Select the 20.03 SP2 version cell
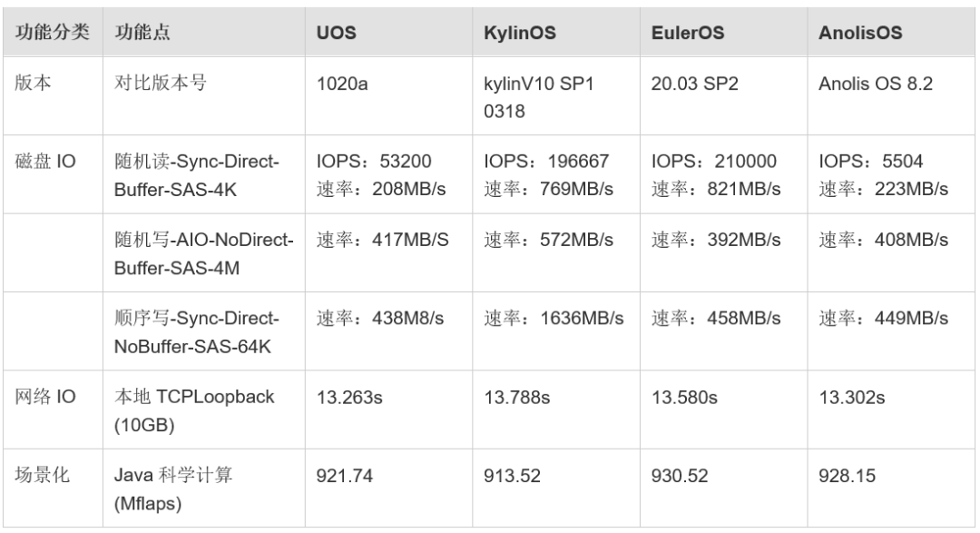980x533 pixels. pos(724,95)
